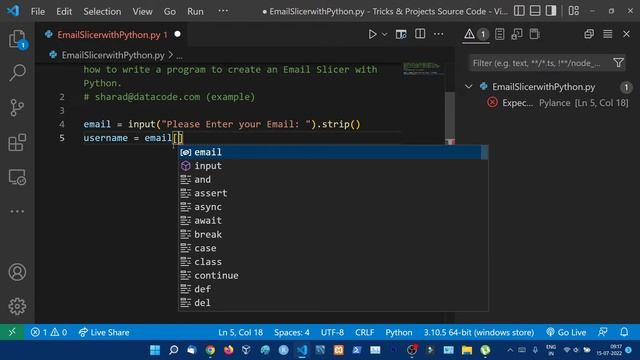Open the Extensions view
This screenshot has height=360, width=640.
17,142
